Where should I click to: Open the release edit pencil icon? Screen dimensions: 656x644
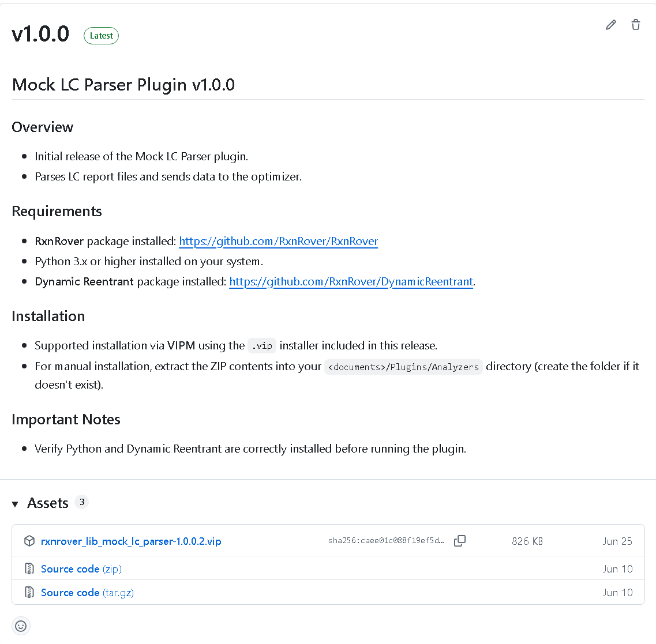(x=611, y=25)
